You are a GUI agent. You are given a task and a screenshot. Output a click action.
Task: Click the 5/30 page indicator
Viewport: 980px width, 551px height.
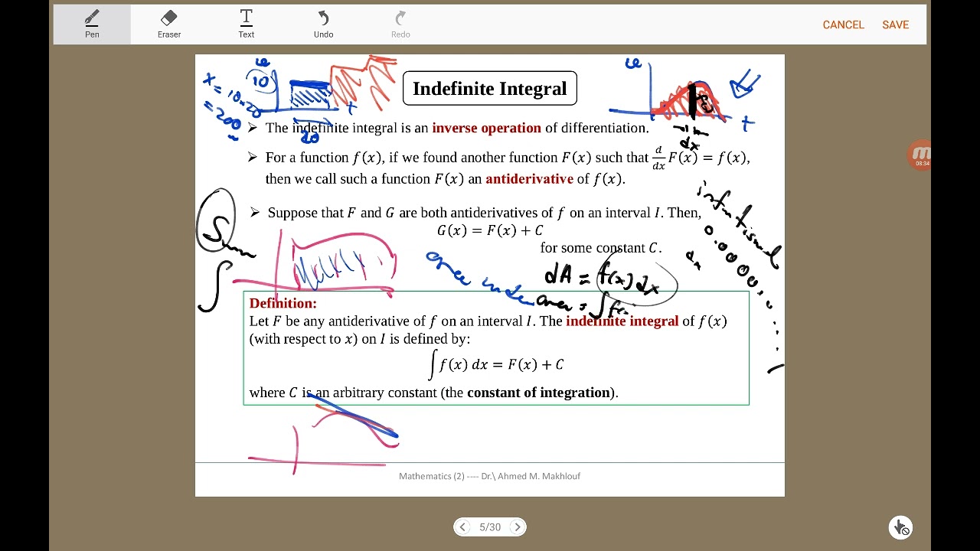coord(490,527)
